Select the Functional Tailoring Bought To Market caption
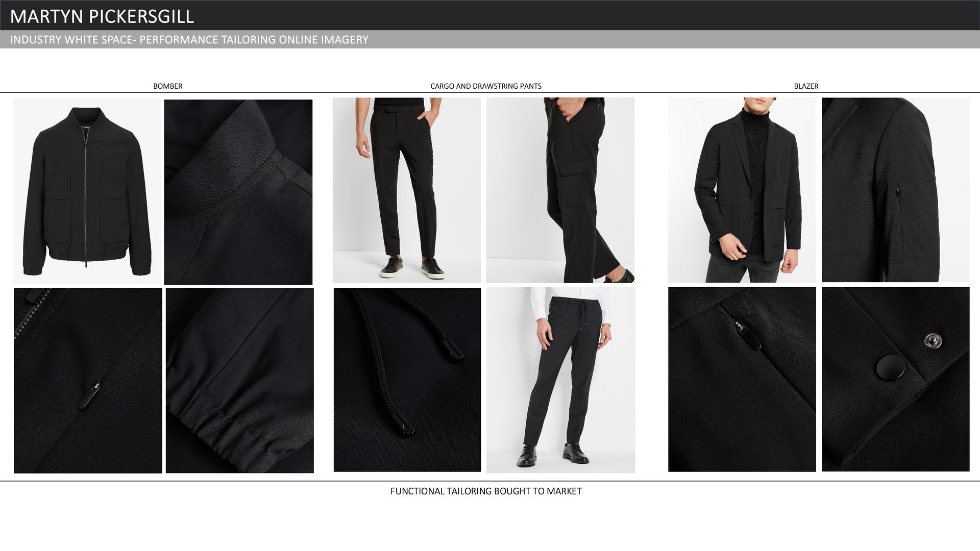The image size is (980, 551). click(x=485, y=491)
